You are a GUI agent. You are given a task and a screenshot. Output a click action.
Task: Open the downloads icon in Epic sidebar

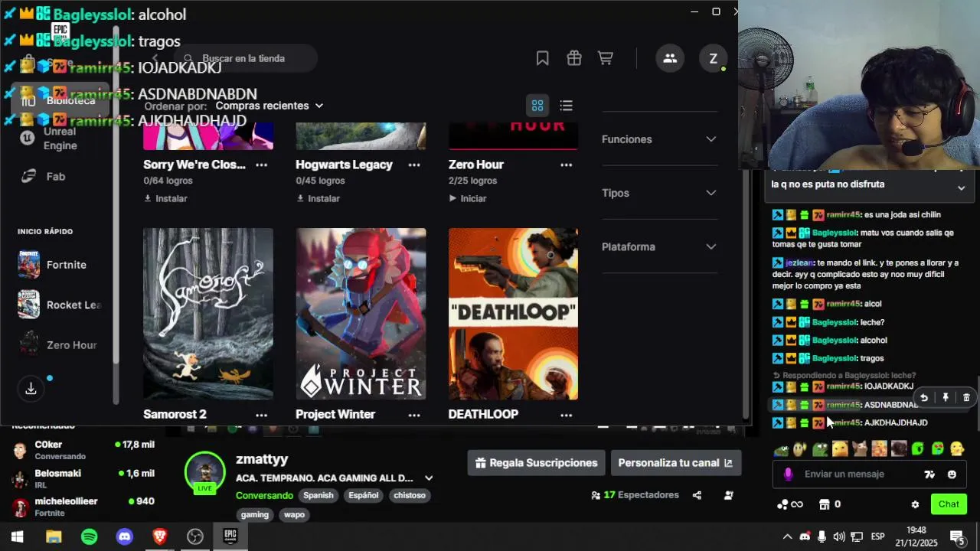[31, 389]
